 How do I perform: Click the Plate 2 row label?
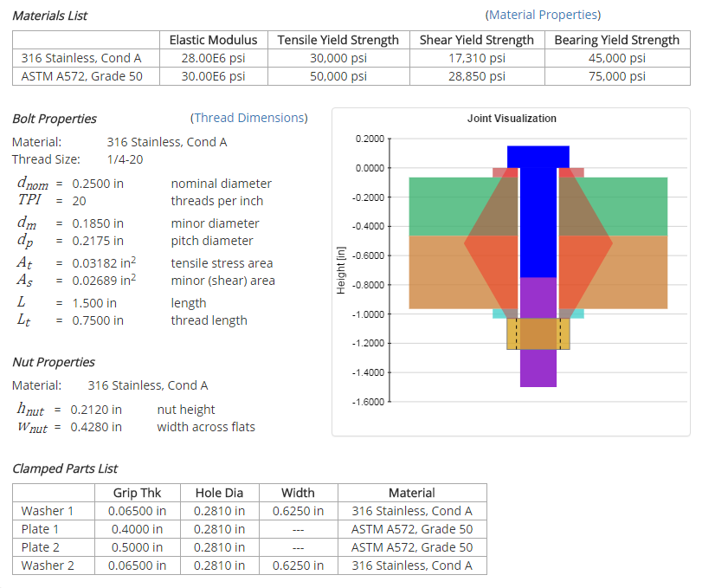point(41,547)
